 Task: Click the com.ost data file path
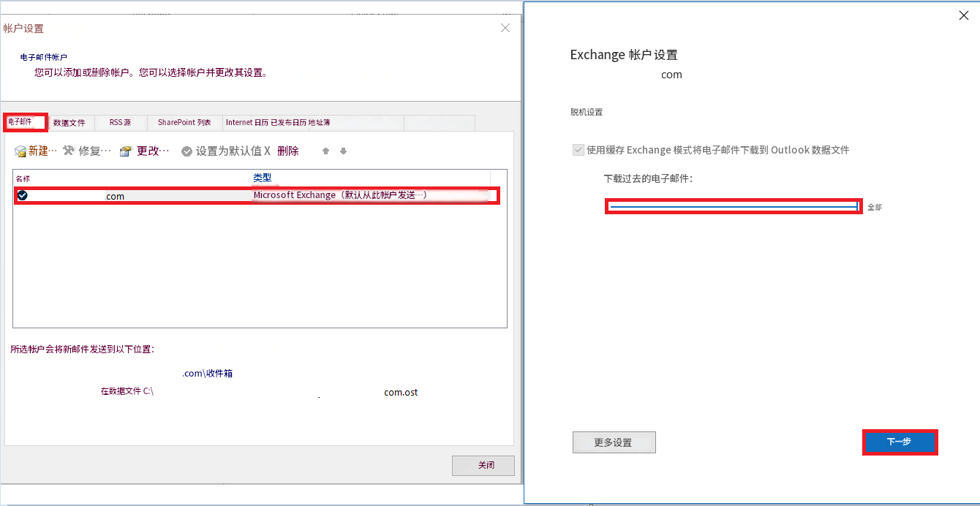click(x=401, y=392)
